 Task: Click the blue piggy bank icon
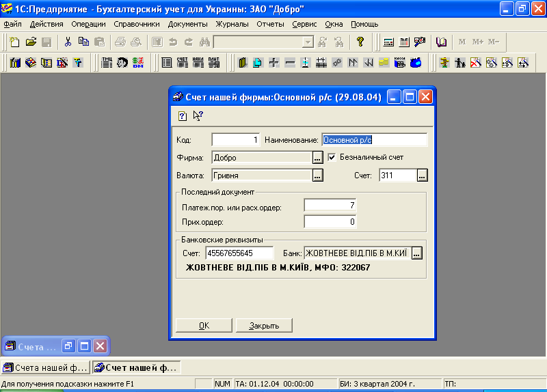click(416, 63)
